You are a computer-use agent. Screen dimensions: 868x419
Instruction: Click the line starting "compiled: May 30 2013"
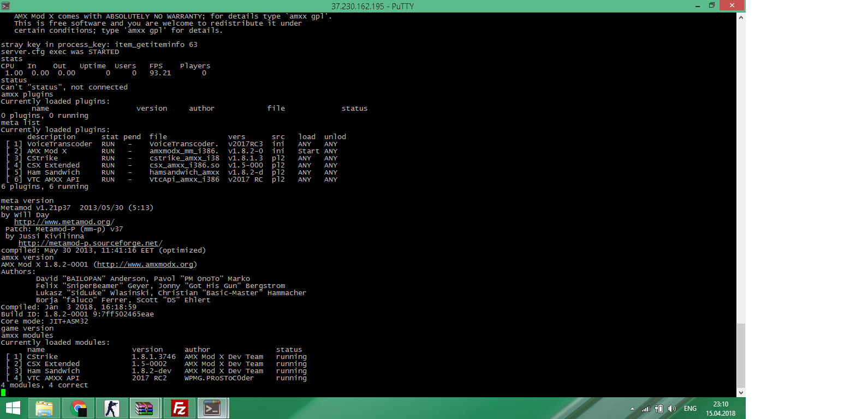[x=104, y=250]
